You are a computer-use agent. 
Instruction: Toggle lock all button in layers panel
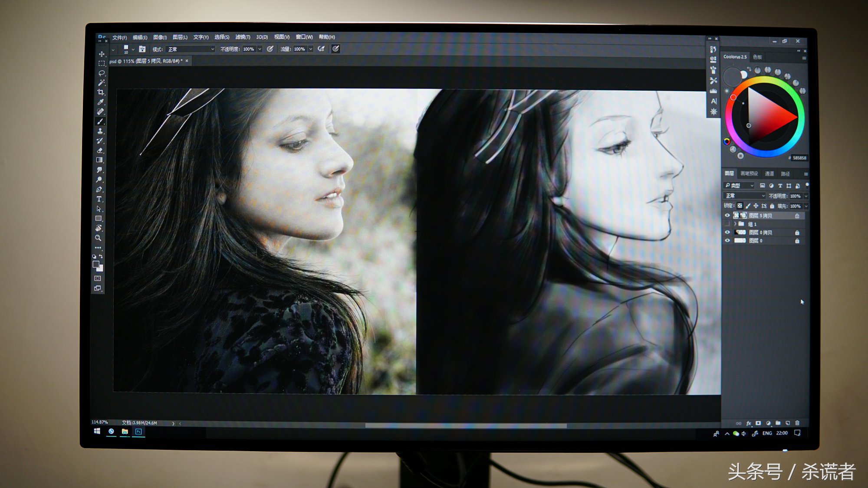point(772,206)
